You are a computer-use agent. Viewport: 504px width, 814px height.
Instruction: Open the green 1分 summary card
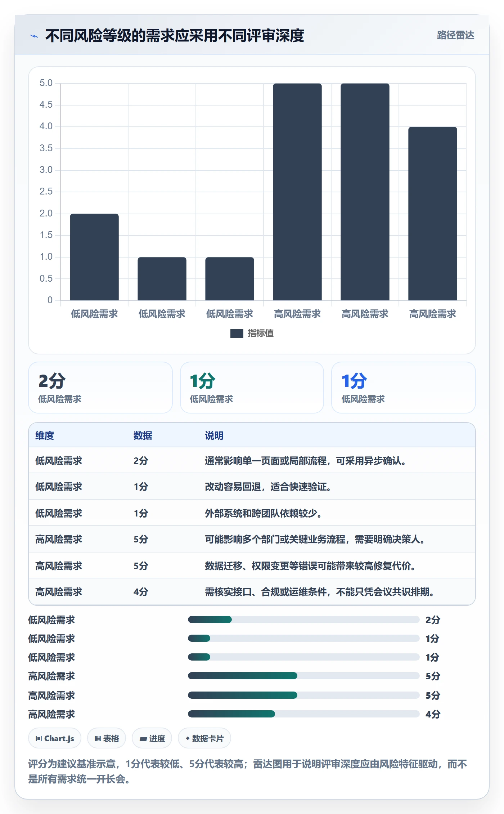tap(252, 388)
